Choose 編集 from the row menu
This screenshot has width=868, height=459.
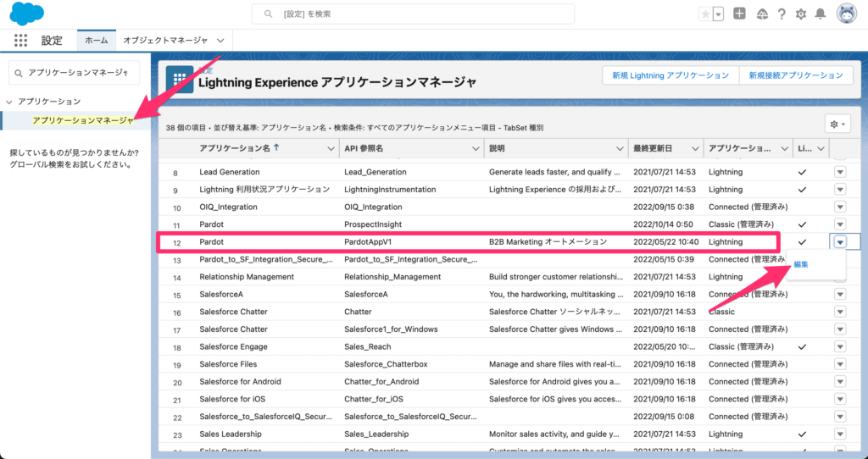click(x=801, y=264)
